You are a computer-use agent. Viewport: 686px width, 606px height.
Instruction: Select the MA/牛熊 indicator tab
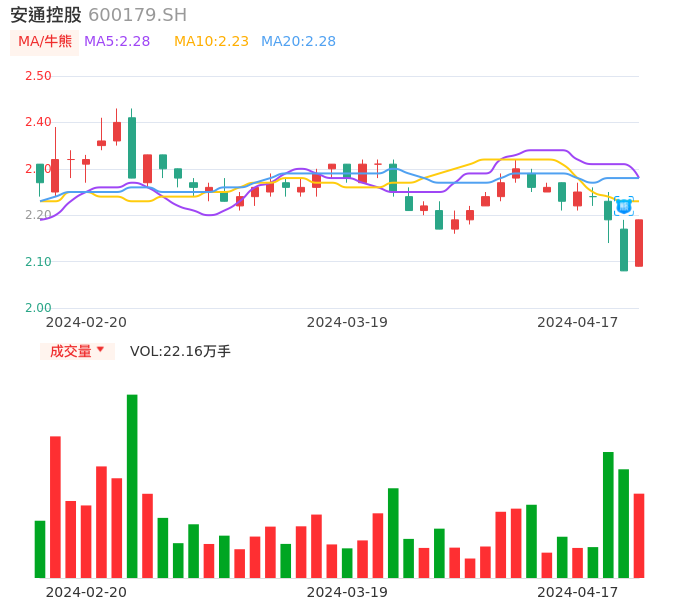(x=45, y=42)
